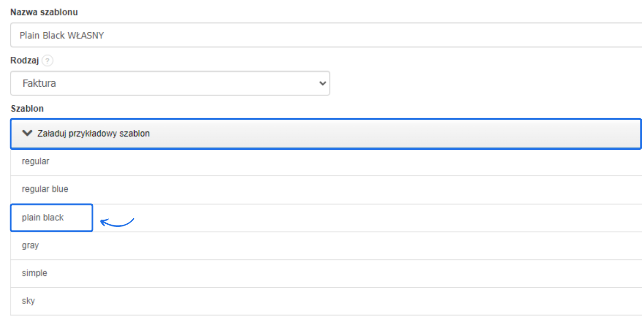Click the blue curved arrow annotation
The width and height of the screenshot is (644, 324).
pyautogui.click(x=117, y=222)
